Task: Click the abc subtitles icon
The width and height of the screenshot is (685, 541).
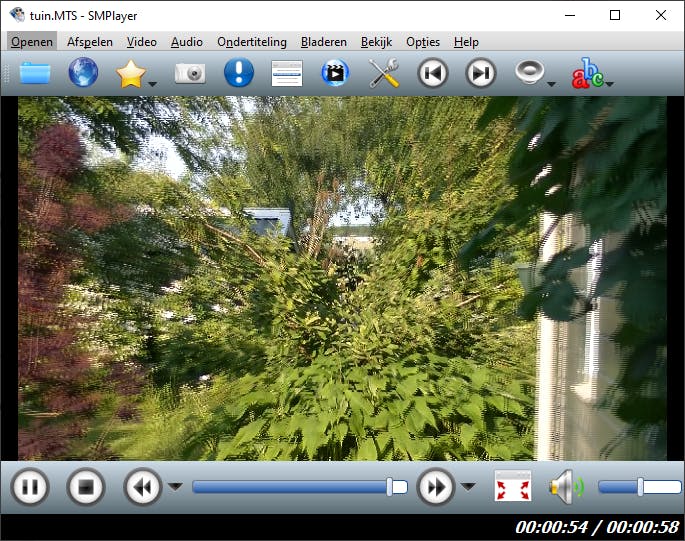Action: 588,73
